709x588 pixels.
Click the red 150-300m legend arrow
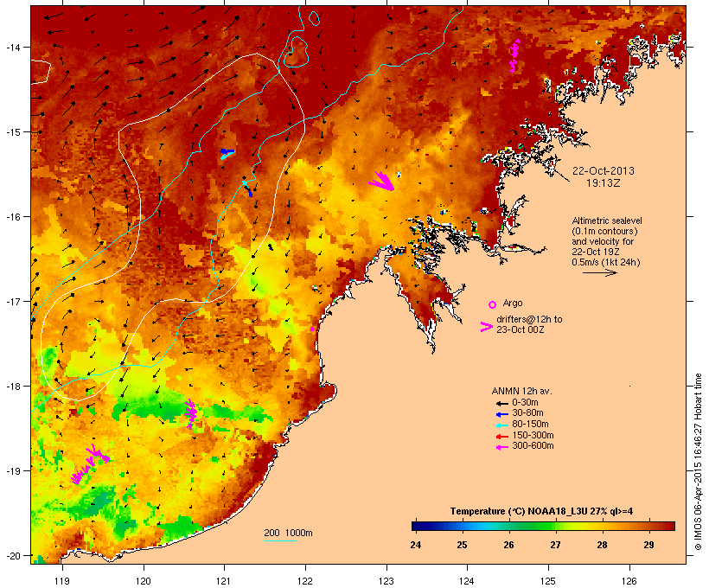(x=501, y=437)
